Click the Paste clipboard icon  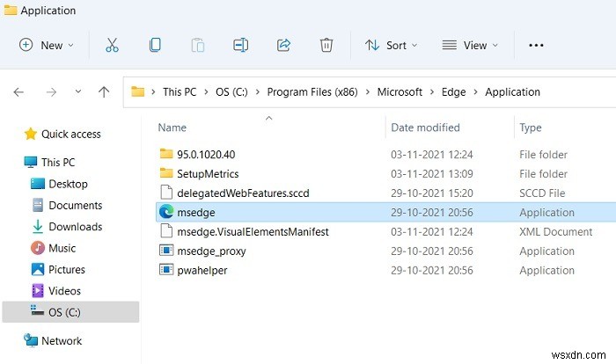tap(198, 45)
